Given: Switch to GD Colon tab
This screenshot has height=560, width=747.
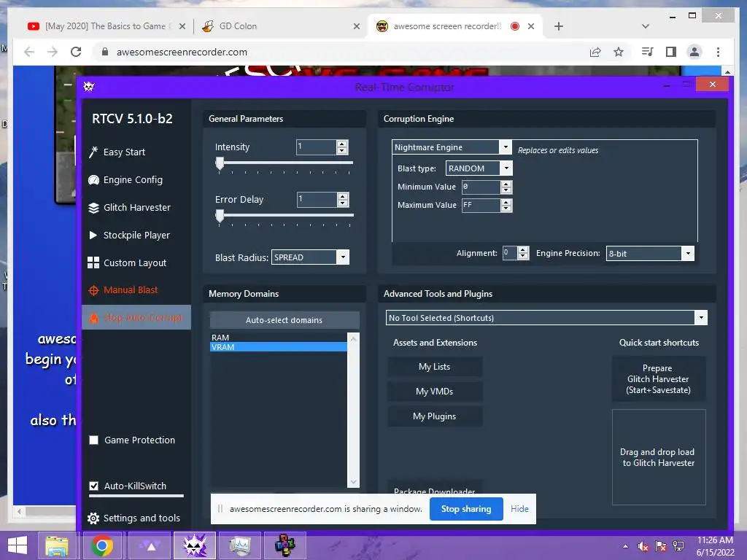Looking at the screenshot, I should (281, 26).
